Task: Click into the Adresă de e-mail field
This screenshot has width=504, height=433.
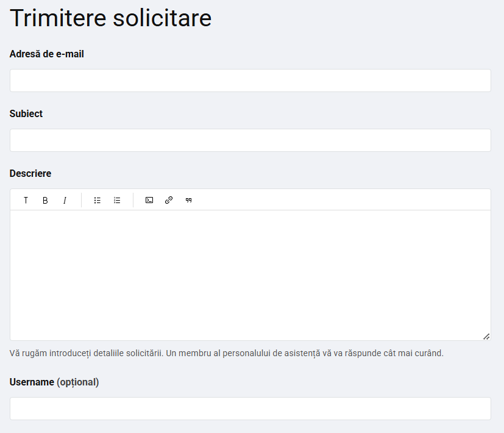Action: (x=250, y=81)
